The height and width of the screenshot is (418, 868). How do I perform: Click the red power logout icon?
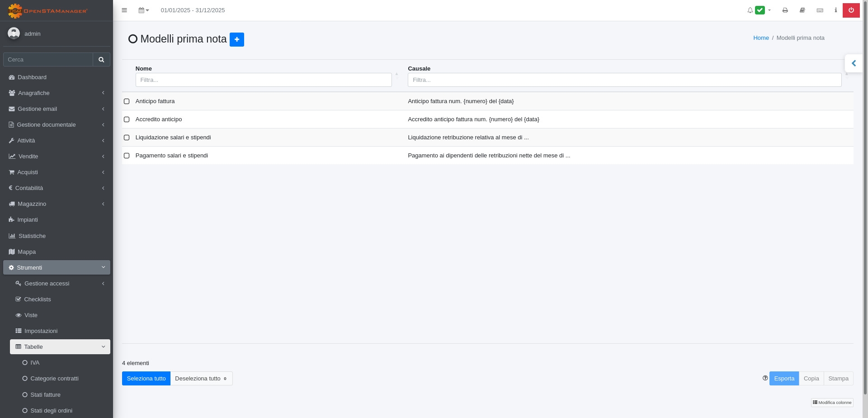click(x=851, y=10)
